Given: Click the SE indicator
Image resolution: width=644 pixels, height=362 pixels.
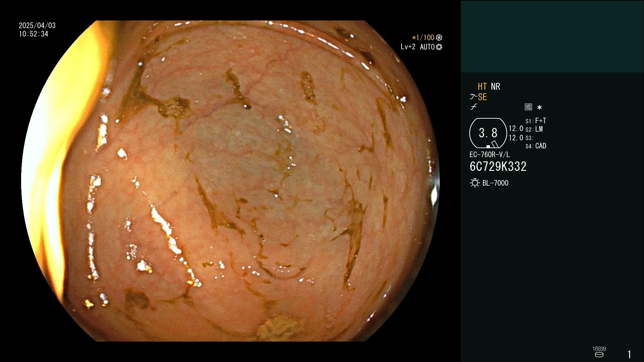Looking at the screenshot, I should pos(482,97).
